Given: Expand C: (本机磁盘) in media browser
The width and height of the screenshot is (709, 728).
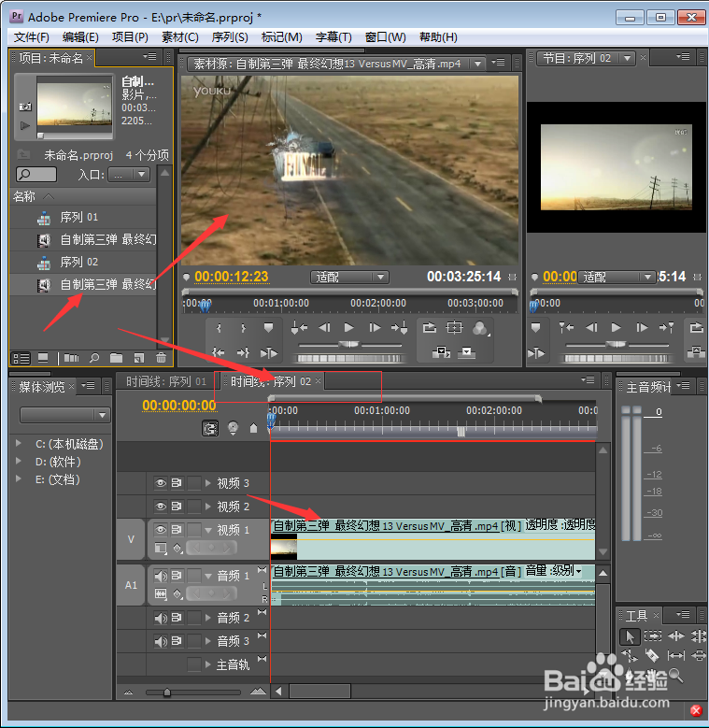Looking at the screenshot, I should click(x=18, y=443).
